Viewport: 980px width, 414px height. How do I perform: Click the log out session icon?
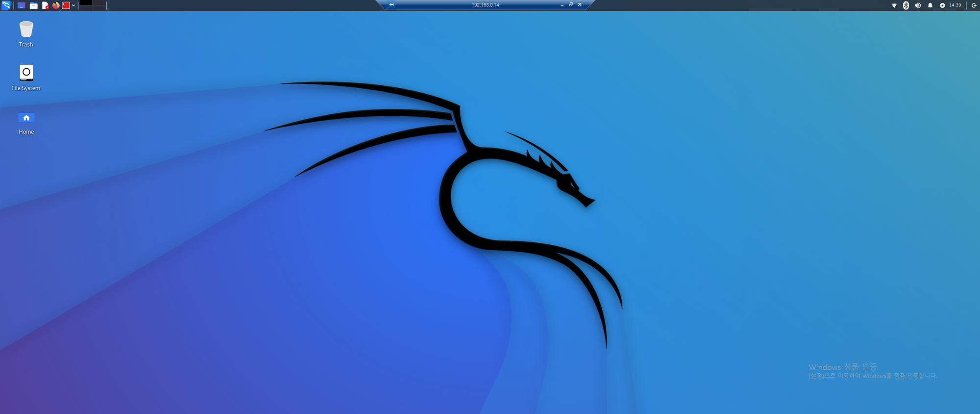[974, 5]
